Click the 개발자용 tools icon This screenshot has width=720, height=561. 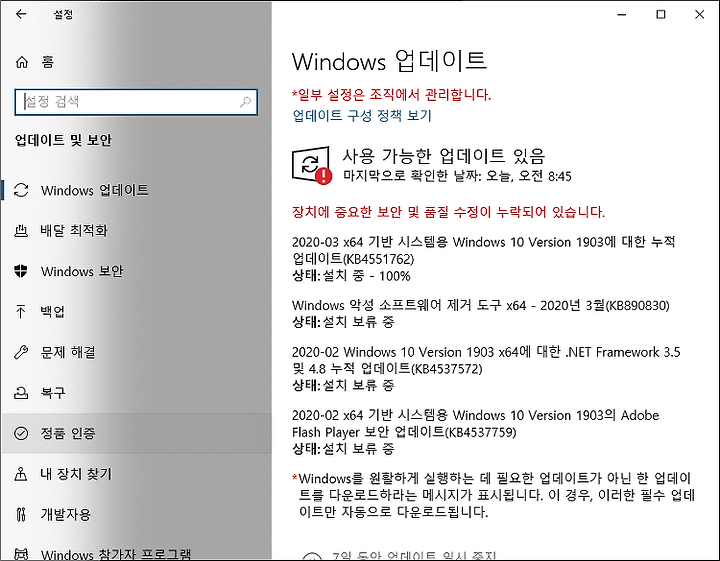[21, 514]
